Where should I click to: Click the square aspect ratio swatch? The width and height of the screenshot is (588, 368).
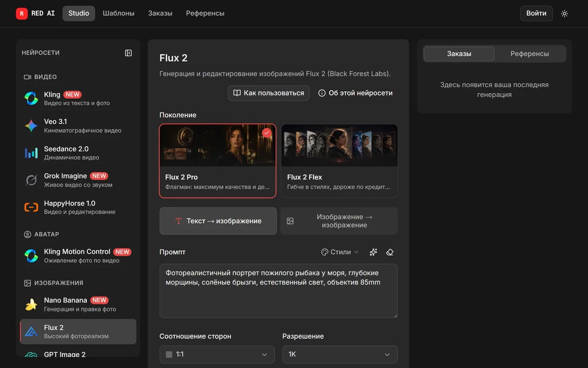click(x=169, y=355)
